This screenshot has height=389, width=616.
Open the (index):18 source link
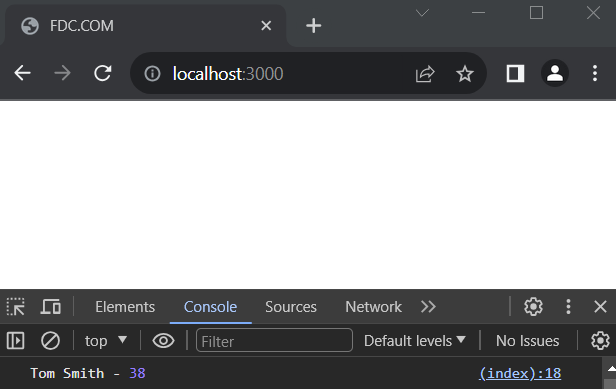pos(520,373)
